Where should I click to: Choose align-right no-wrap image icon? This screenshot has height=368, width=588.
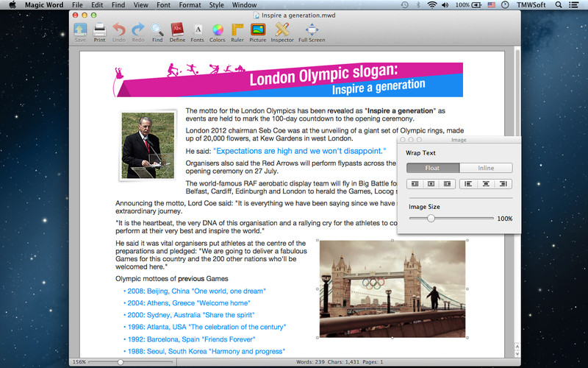[x=503, y=183]
